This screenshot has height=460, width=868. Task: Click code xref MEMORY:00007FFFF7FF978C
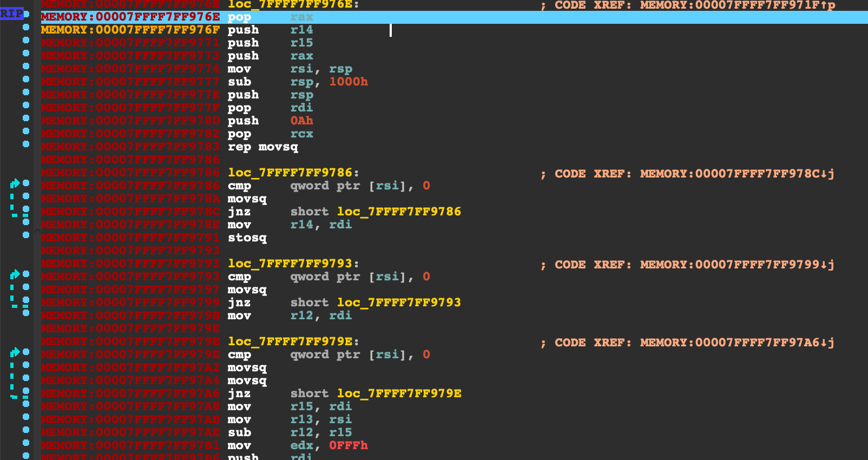tap(737, 174)
